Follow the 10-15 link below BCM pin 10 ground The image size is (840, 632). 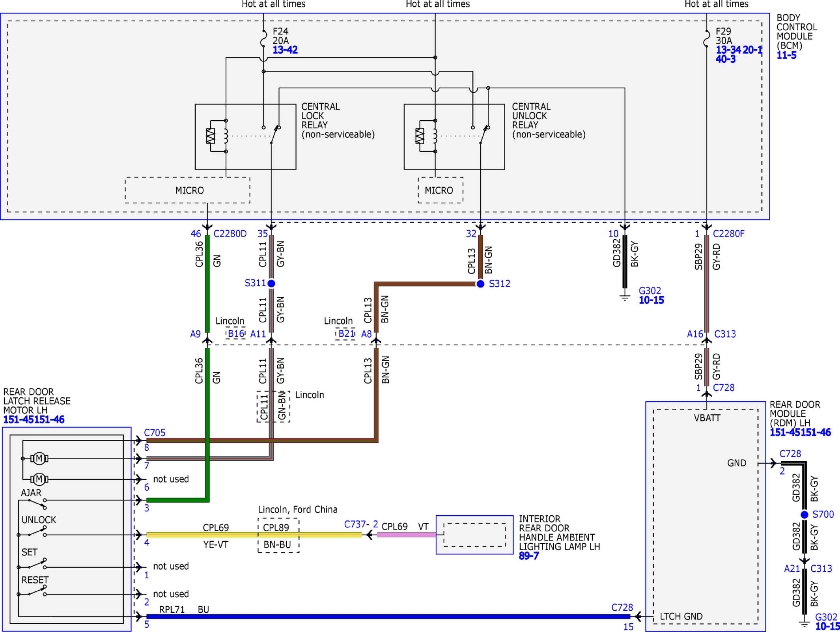pos(651,300)
